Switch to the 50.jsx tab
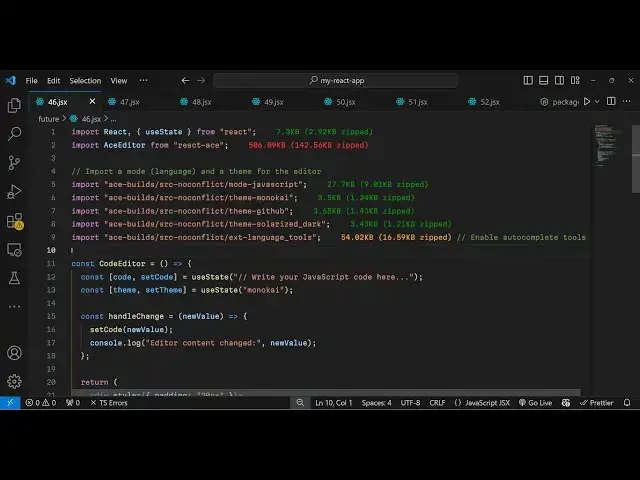 [x=345, y=102]
